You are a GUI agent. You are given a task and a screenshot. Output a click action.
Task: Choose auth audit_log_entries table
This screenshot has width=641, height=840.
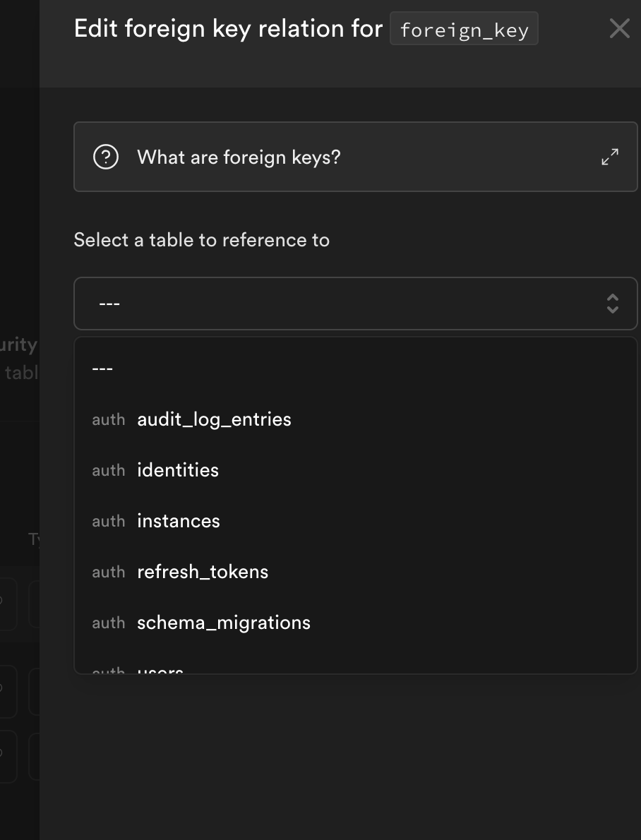[214, 419]
